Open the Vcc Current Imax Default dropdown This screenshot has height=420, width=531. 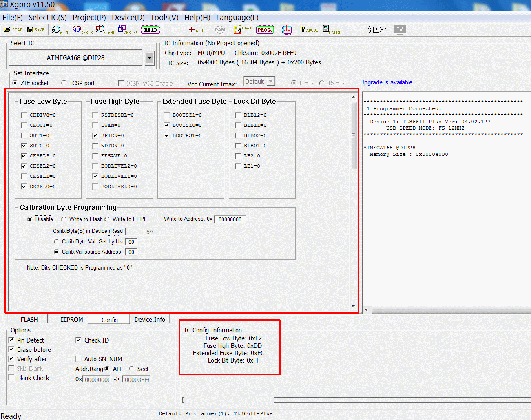pyautogui.click(x=259, y=82)
